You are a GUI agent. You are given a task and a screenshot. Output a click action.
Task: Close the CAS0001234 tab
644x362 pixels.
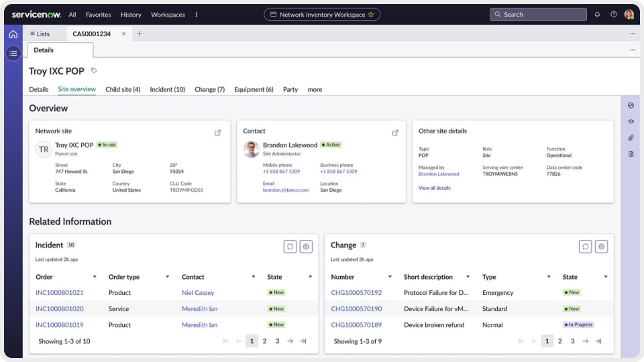click(x=123, y=34)
